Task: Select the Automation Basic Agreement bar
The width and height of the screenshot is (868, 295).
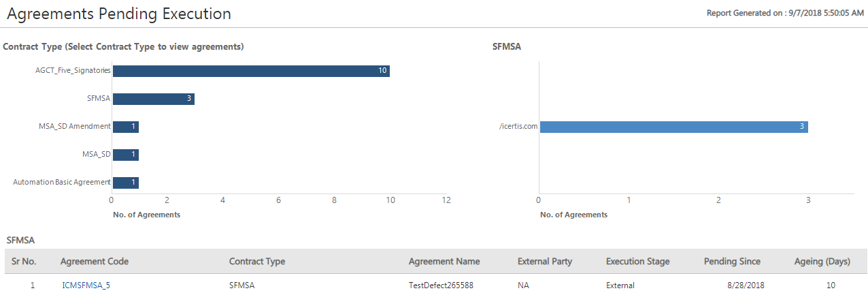Action: pyautogui.click(x=125, y=183)
